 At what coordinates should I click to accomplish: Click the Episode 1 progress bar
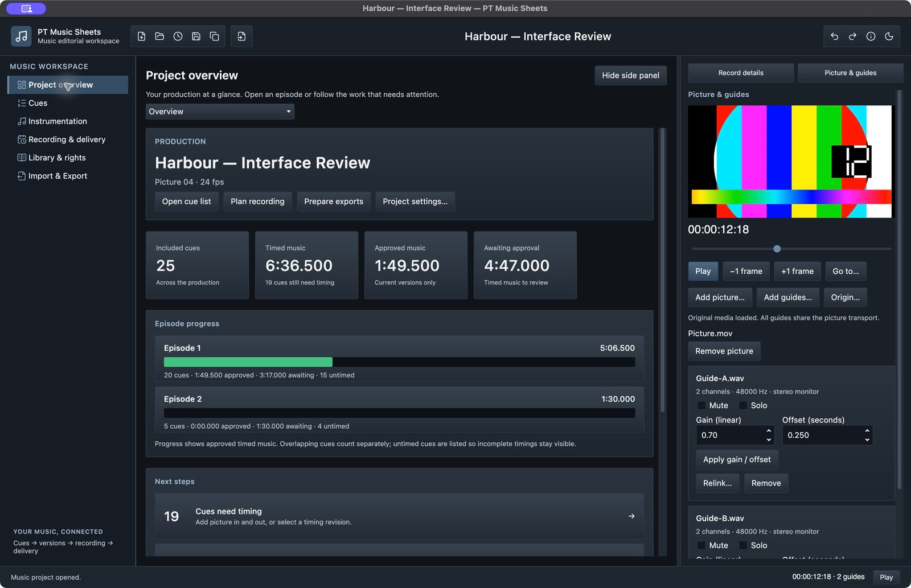(400, 362)
